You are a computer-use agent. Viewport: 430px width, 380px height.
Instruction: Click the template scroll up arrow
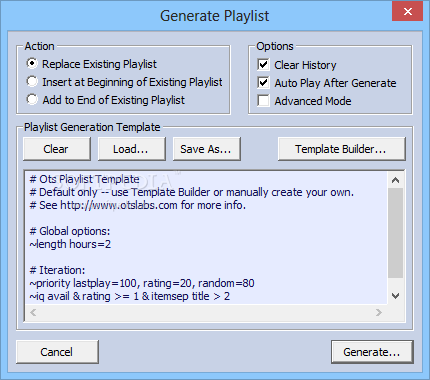tap(396, 180)
